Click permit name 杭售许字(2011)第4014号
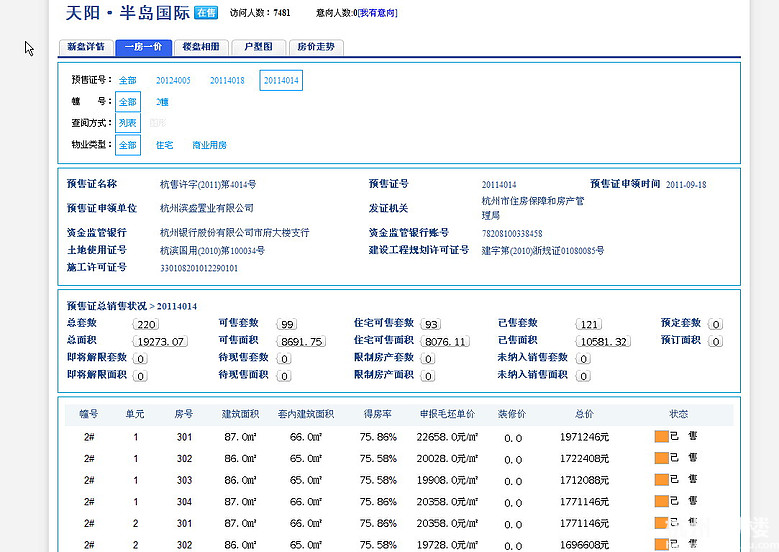The width and height of the screenshot is (779, 552). (x=208, y=185)
